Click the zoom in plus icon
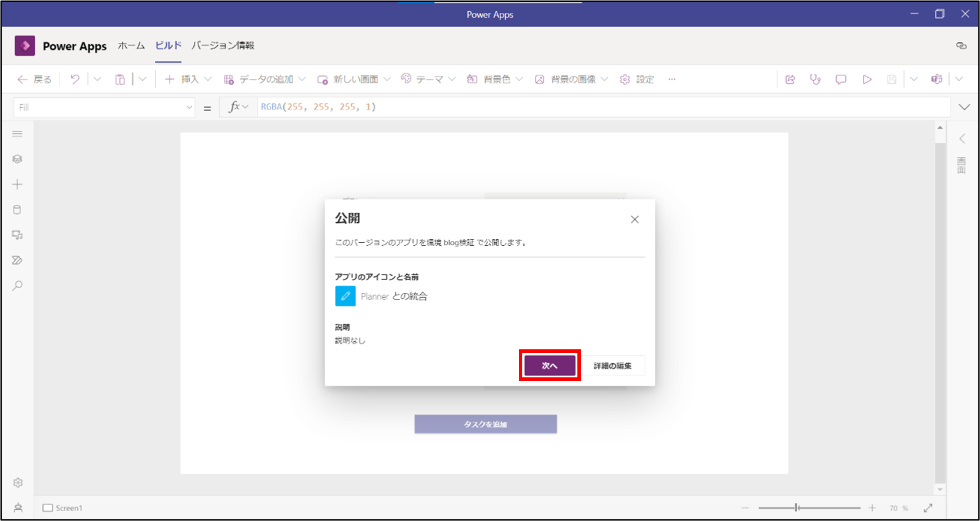The height and width of the screenshot is (521, 980). pos(872,507)
